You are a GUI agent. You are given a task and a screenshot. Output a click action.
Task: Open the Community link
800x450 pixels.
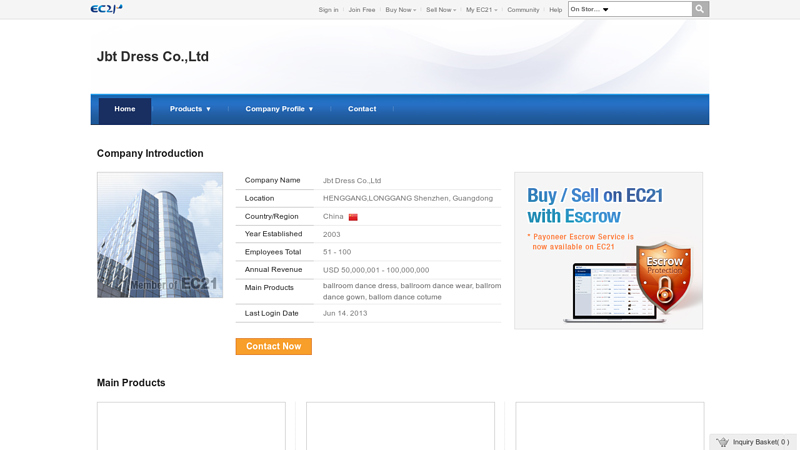click(523, 10)
